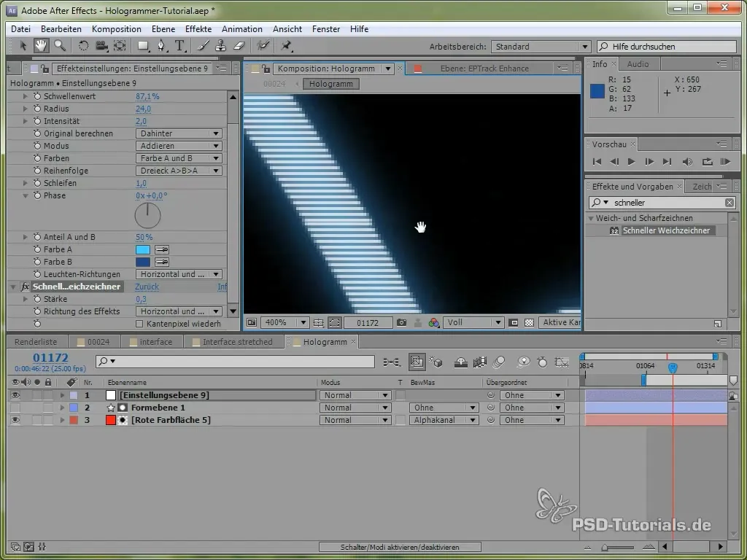Open viewer zoom dropdown 400%
747x560 pixels.
pyautogui.click(x=285, y=322)
